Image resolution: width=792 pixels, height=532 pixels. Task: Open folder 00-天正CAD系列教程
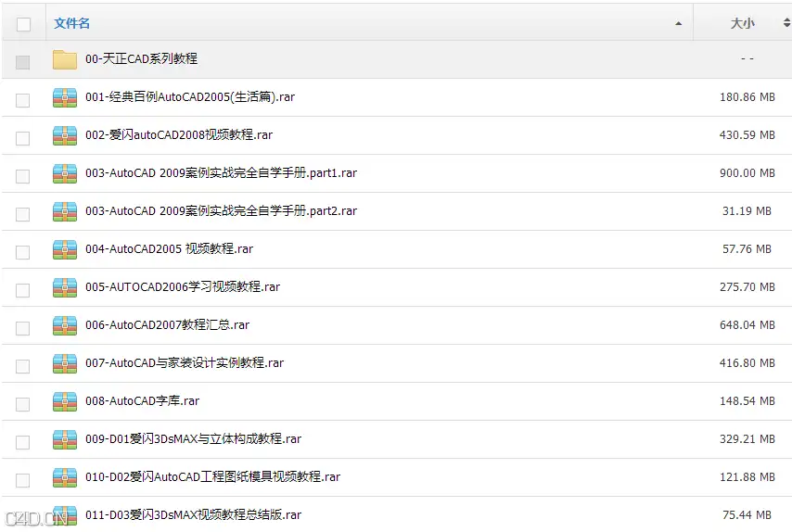pos(141,58)
